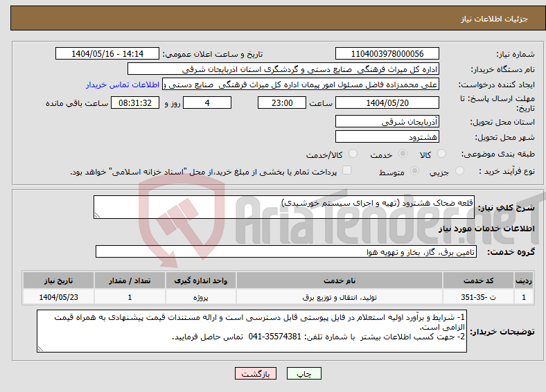Image resolution: width=546 pixels, height=392 pixels.
Task: Click the buyer organization name field
Action: tap(283, 69)
